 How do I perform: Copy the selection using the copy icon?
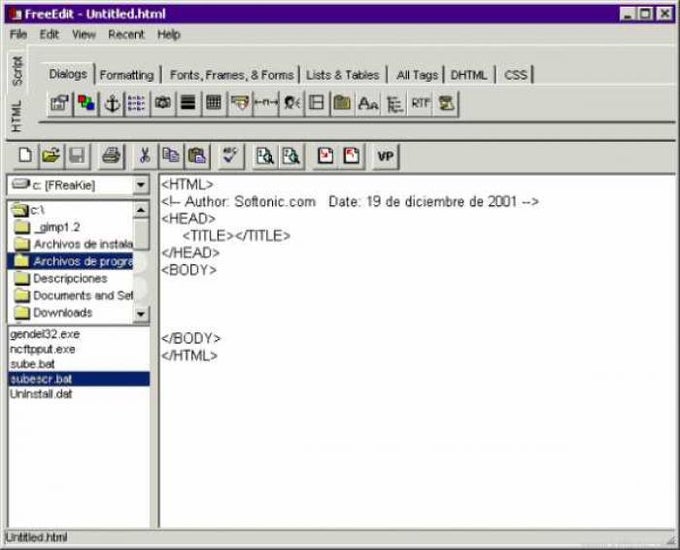pyautogui.click(x=171, y=155)
